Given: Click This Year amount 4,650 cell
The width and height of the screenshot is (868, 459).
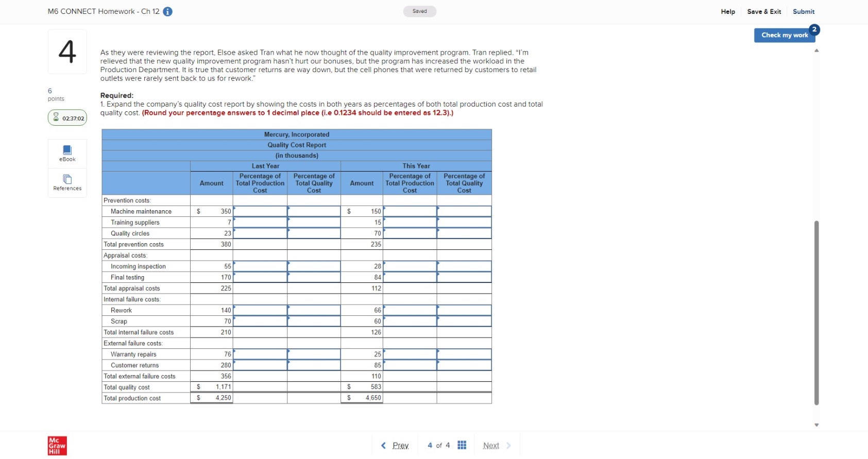Looking at the screenshot, I should tap(362, 398).
